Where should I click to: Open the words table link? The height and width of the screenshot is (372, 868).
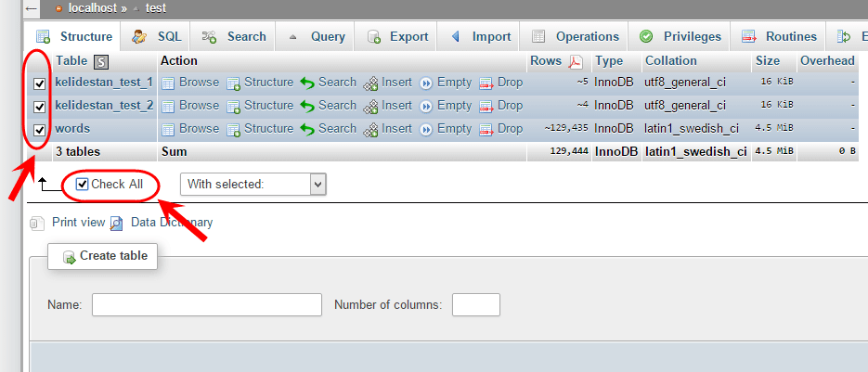pyautogui.click(x=72, y=128)
